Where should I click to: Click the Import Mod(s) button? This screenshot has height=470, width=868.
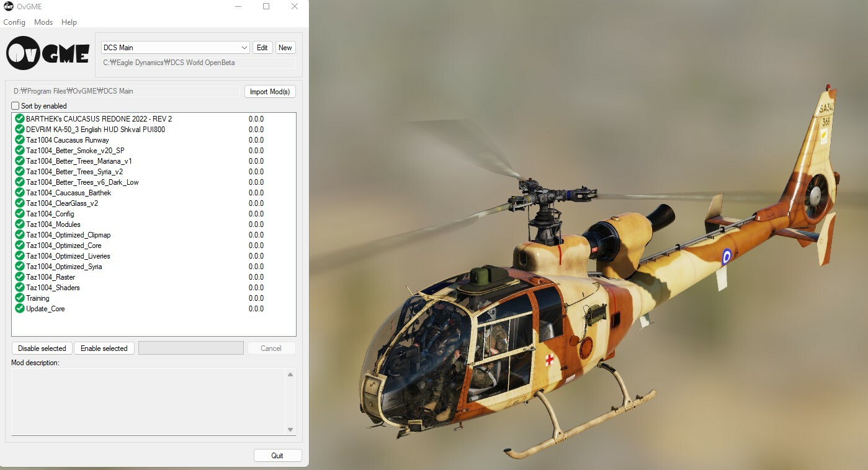[269, 91]
